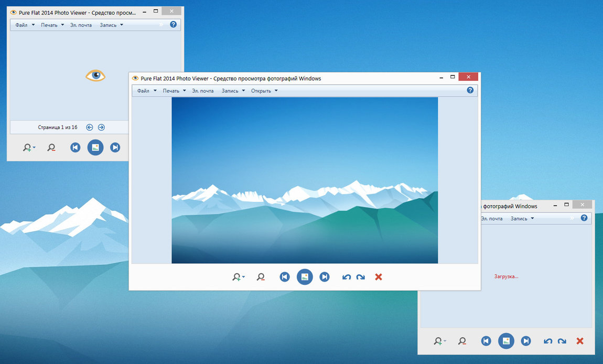
Task: Click previous page arrow in top-left window
Action: point(90,127)
